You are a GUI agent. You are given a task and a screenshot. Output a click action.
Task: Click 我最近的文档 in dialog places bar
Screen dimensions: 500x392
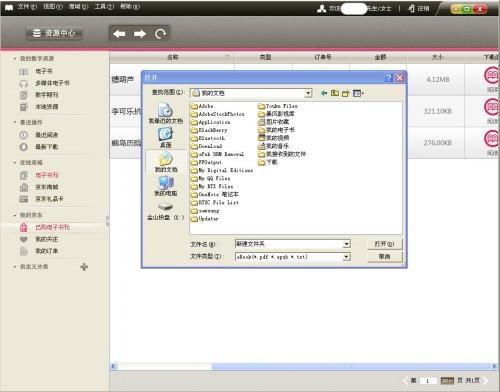(x=166, y=114)
